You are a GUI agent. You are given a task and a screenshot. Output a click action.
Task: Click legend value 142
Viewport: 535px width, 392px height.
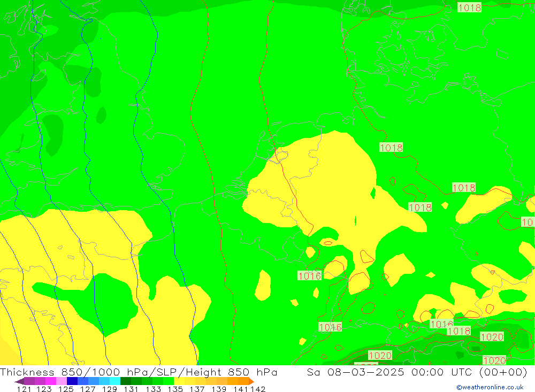[258, 389]
